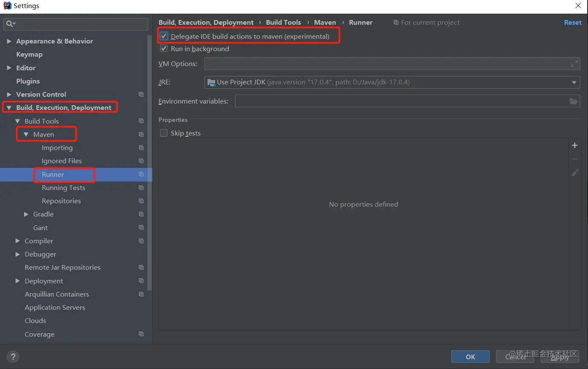Expand the Gradle node arrow

[x=26, y=214]
